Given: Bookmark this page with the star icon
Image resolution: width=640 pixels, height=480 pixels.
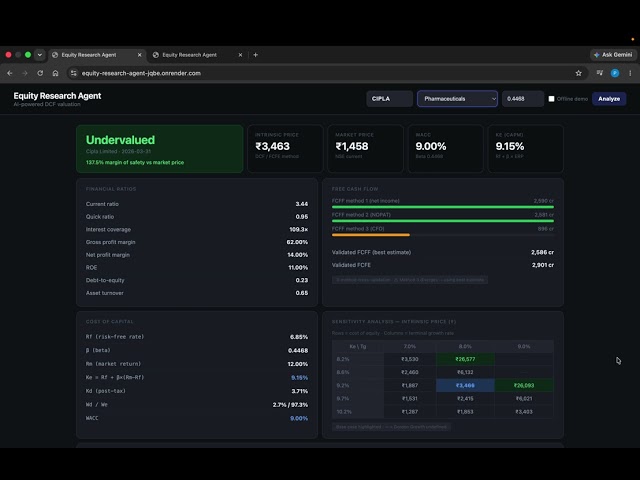Looking at the screenshot, I should point(578,73).
